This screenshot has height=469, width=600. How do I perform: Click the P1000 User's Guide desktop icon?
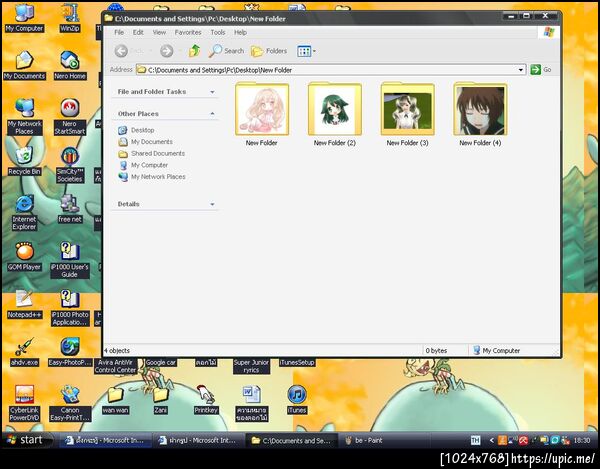70,260
